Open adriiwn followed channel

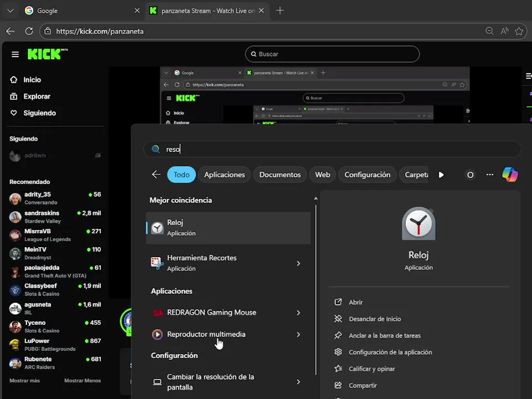[x=55, y=155]
